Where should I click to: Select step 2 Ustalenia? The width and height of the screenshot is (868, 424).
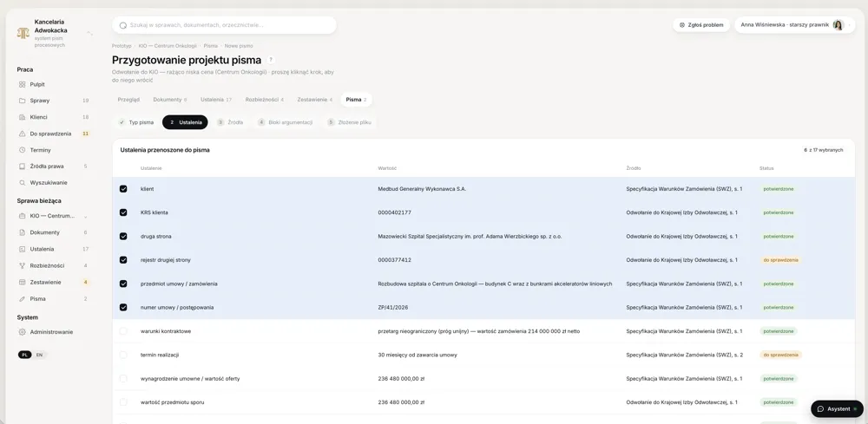tap(185, 122)
